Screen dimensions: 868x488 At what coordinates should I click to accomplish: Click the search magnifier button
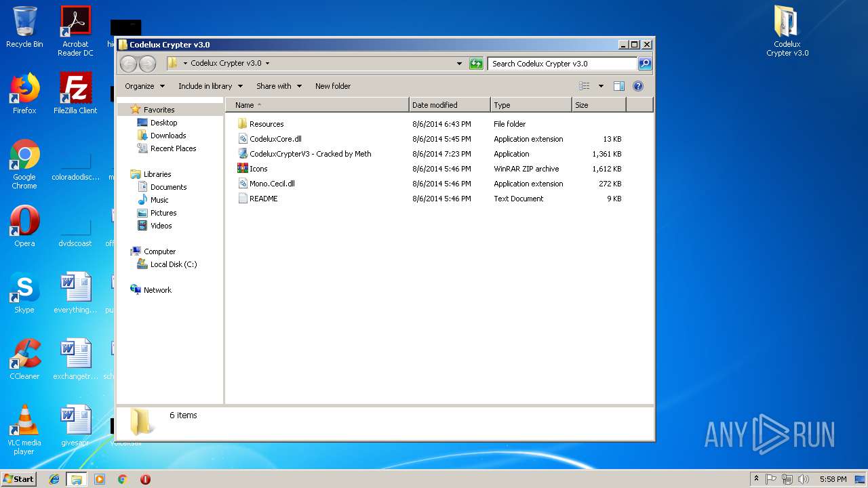click(645, 64)
